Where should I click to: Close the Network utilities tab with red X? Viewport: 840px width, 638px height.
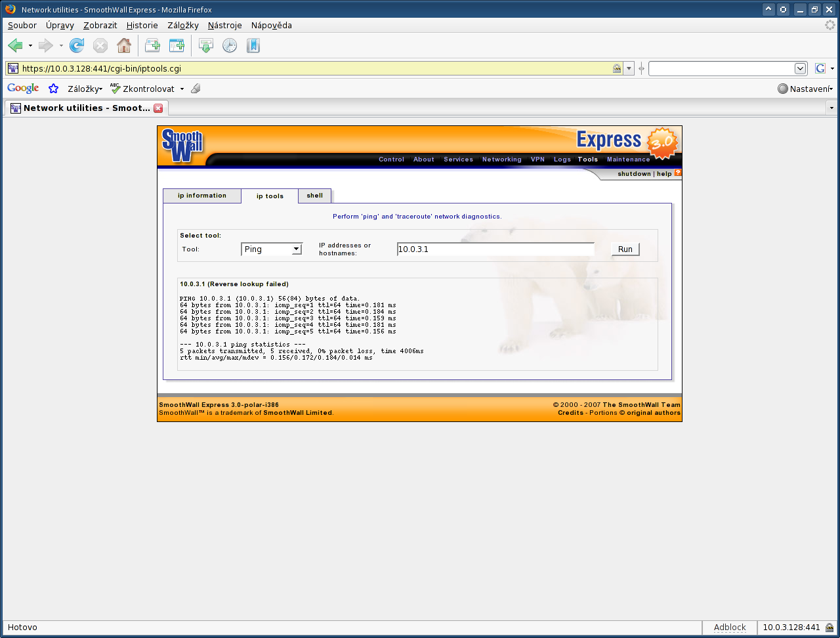click(x=157, y=108)
